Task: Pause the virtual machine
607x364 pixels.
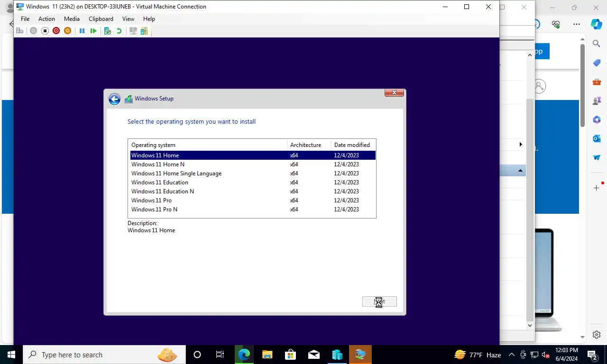Action: coord(82,31)
